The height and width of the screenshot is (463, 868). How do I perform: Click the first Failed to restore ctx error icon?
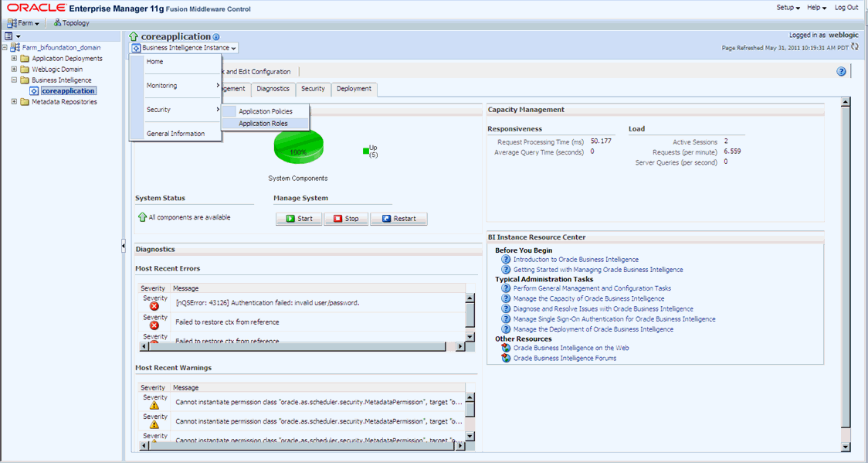tap(154, 325)
